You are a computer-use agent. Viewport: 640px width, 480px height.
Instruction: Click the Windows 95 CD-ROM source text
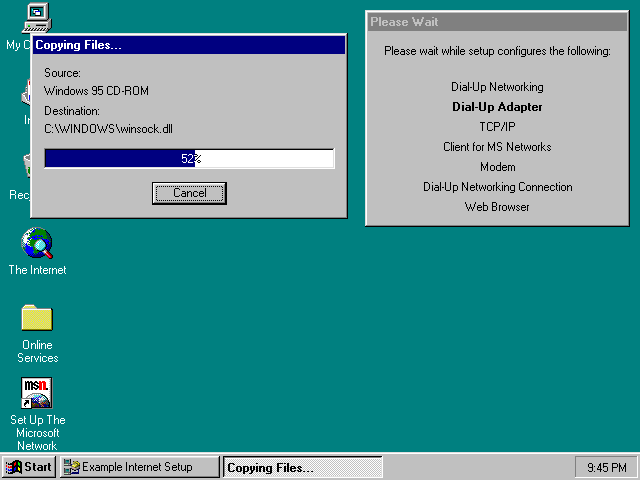(x=96, y=91)
